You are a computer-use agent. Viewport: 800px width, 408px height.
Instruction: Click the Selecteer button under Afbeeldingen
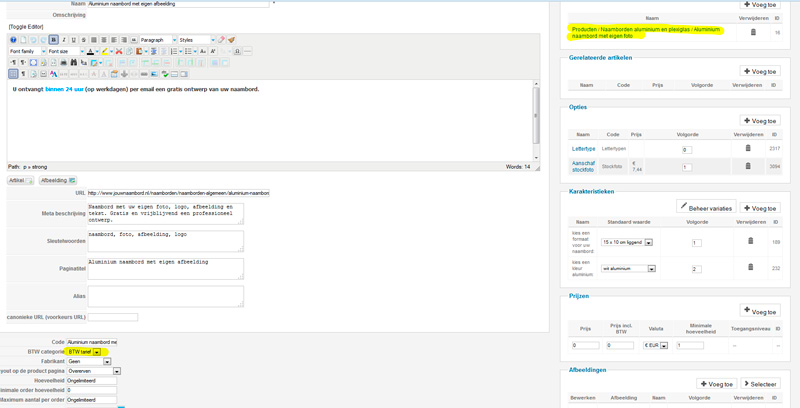pyautogui.click(x=760, y=384)
